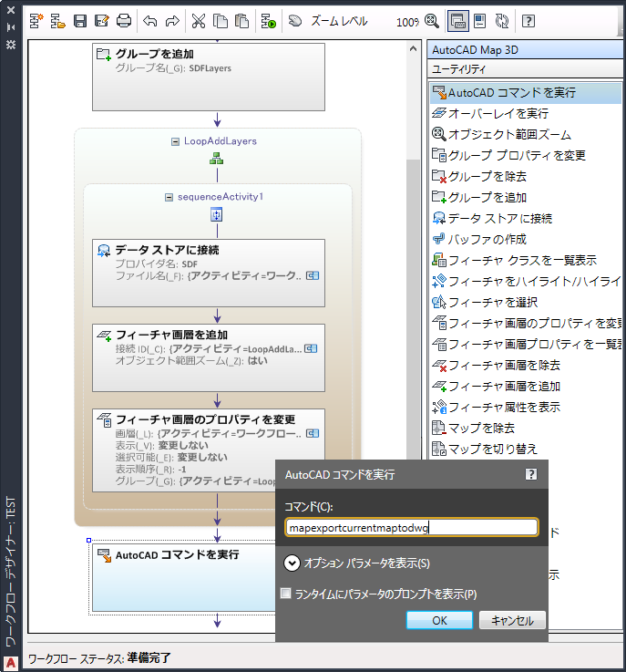Choose グループを除去 in activity list
Image resolution: width=626 pixels, height=672 pixels.
pyautogui.click(x=526, y=177)
